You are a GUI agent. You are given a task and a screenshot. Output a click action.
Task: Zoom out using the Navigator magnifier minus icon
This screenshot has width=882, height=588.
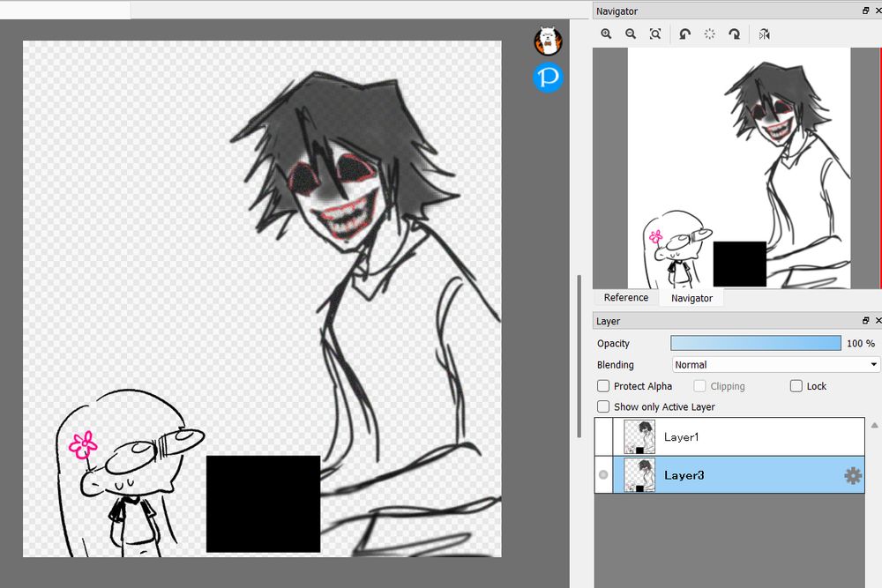631,34
